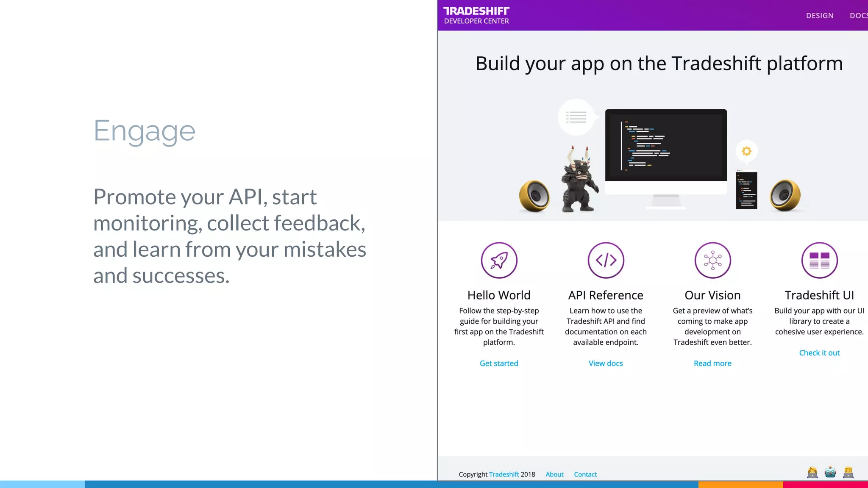Viewport: 868px width, 488px height.
Task: Click the Our Vision heading
Action: 712,295
